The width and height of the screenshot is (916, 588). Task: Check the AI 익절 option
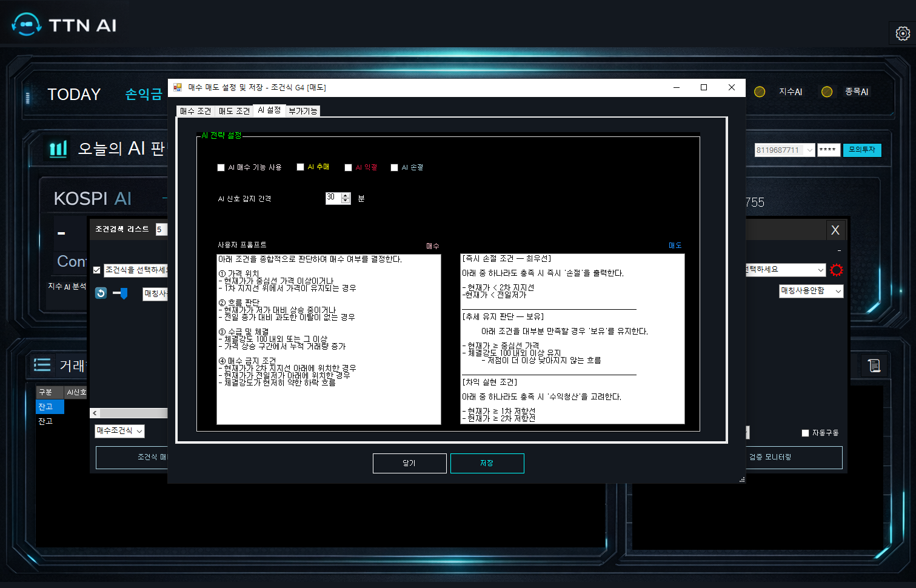[348, 167]
